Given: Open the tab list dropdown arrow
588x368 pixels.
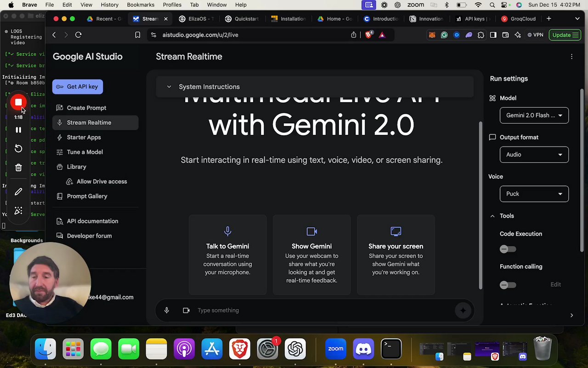Looking at the screenshot, I should pos(577,19).
